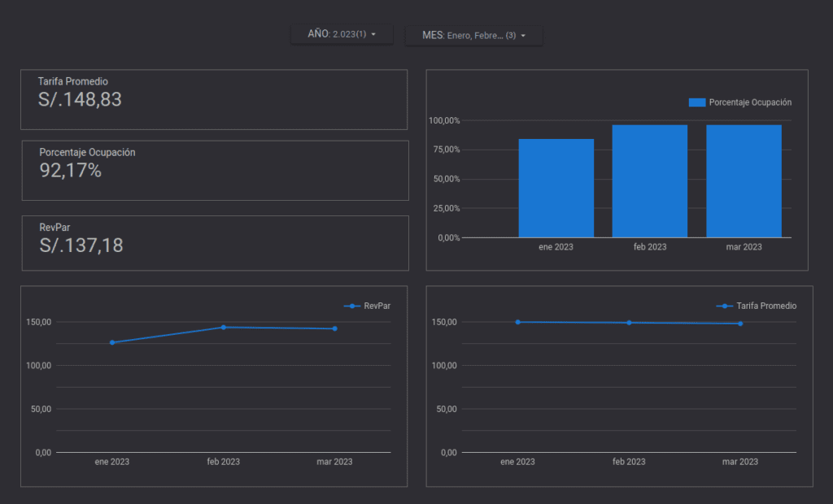833x504 pixels.
Task: Select the Tarifa Promedio scorecard
Action: click(214, 99)
